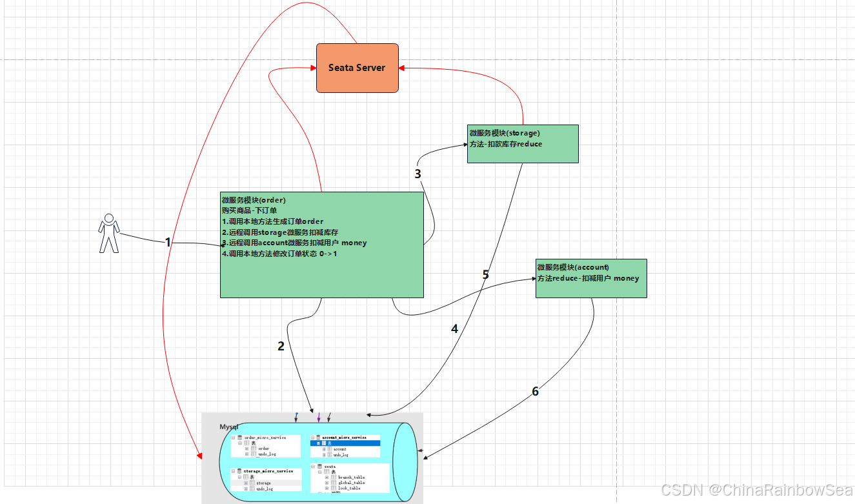Click the table icon beside branch_table

pos(334,478)
